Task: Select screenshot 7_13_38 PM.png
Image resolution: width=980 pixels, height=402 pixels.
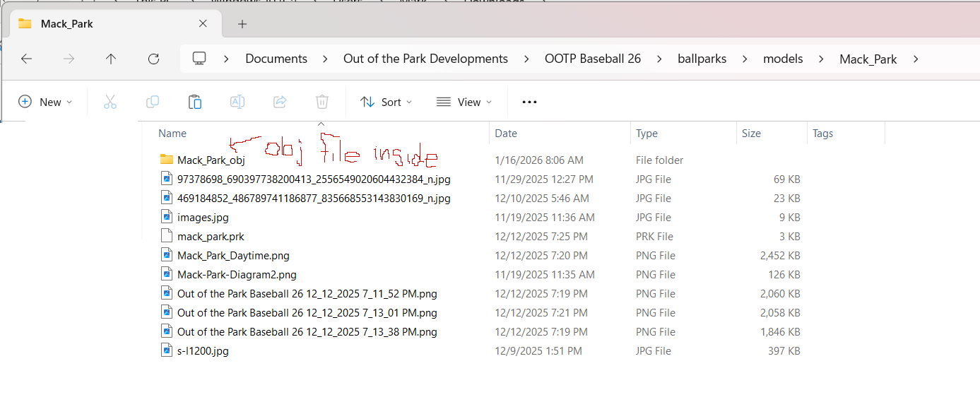Action: point(307,331)
